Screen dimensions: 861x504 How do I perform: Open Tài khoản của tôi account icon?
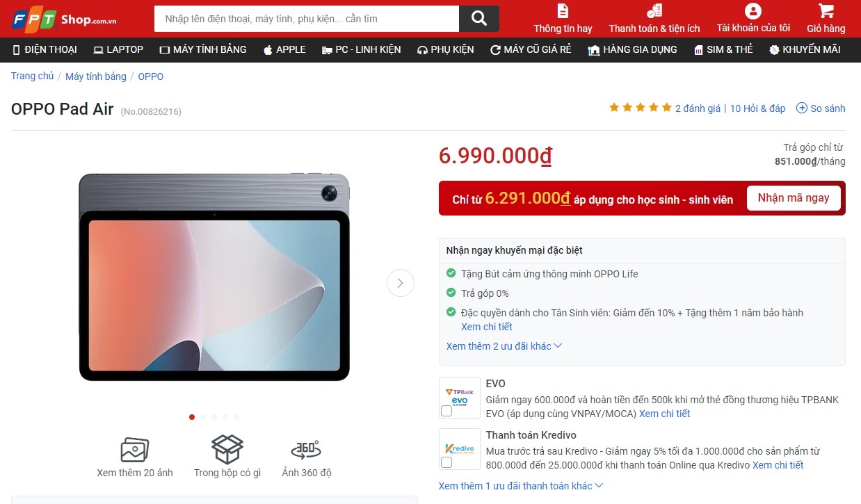(x=753, y=11)
